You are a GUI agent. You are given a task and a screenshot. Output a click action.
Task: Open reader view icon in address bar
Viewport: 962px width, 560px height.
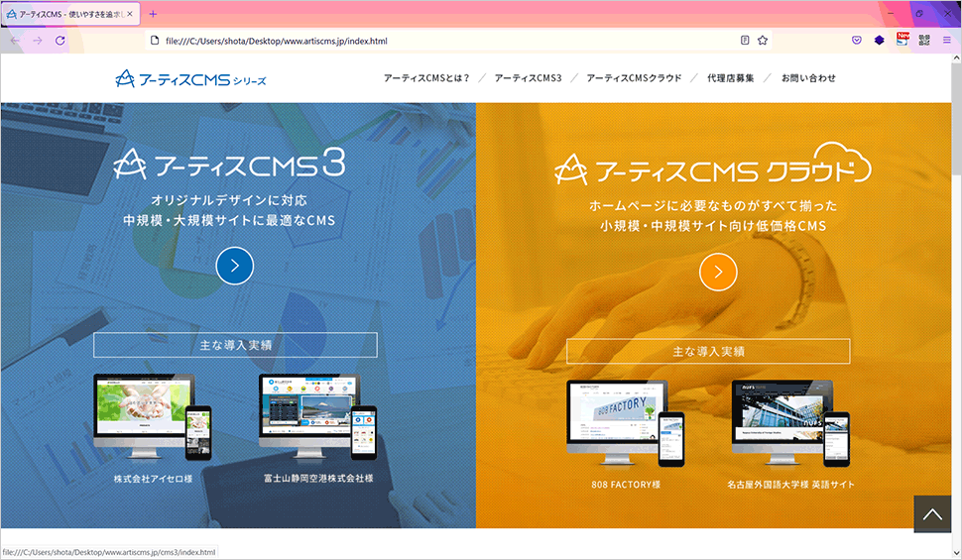tap(745, 41)
